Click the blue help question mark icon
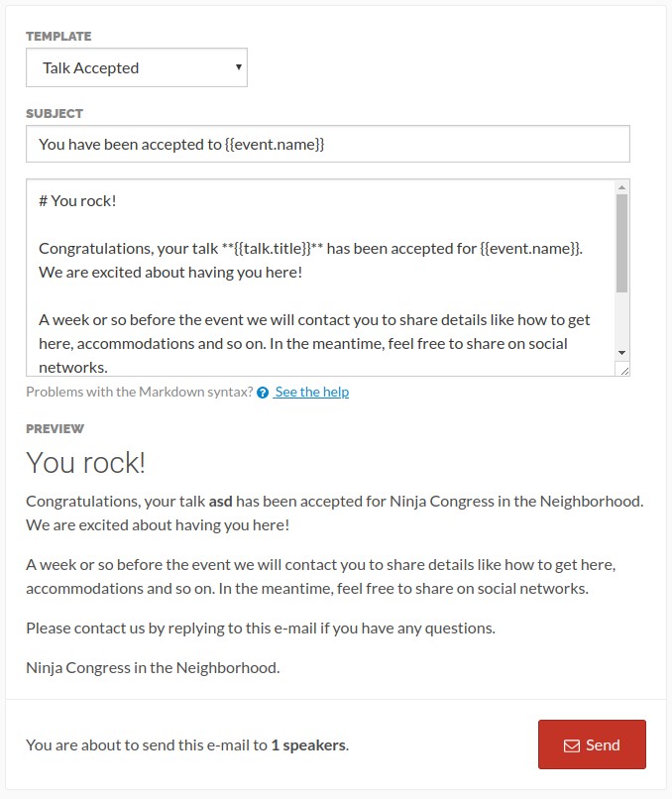Viewport: 672px width, 799px height. point(263,393)
